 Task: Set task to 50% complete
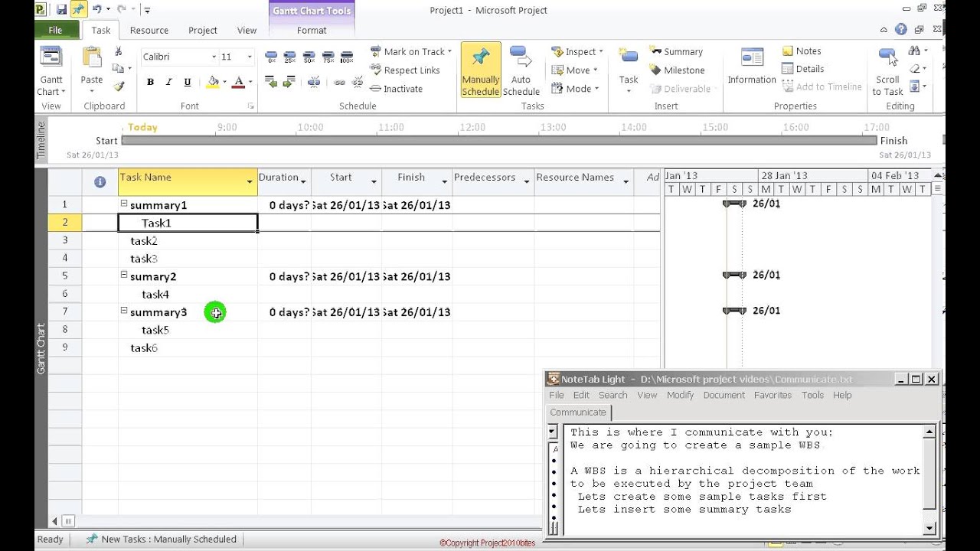click(309, 57)
